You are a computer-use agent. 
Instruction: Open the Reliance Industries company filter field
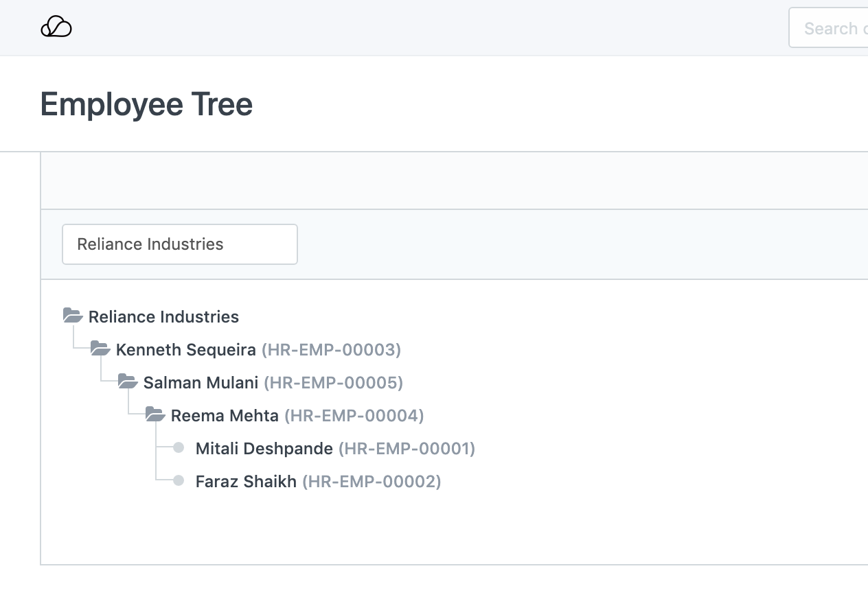[179, 244]
